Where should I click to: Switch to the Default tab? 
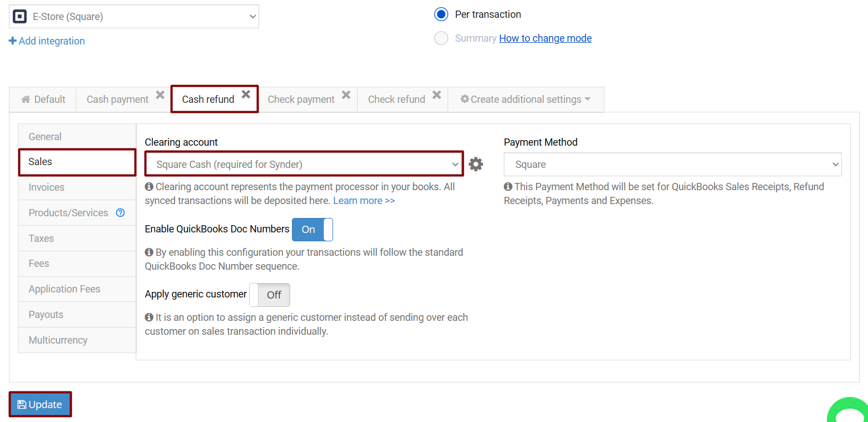[x=43, y=100]
